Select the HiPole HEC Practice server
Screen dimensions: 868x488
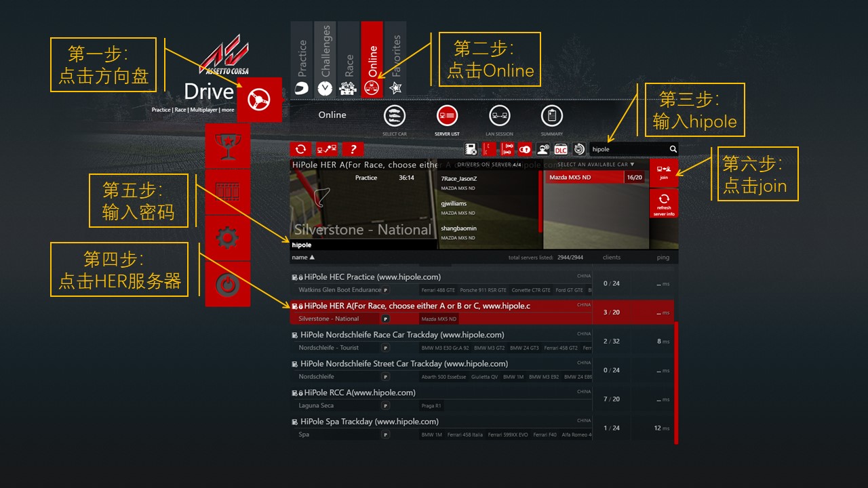tap(482, 283)
